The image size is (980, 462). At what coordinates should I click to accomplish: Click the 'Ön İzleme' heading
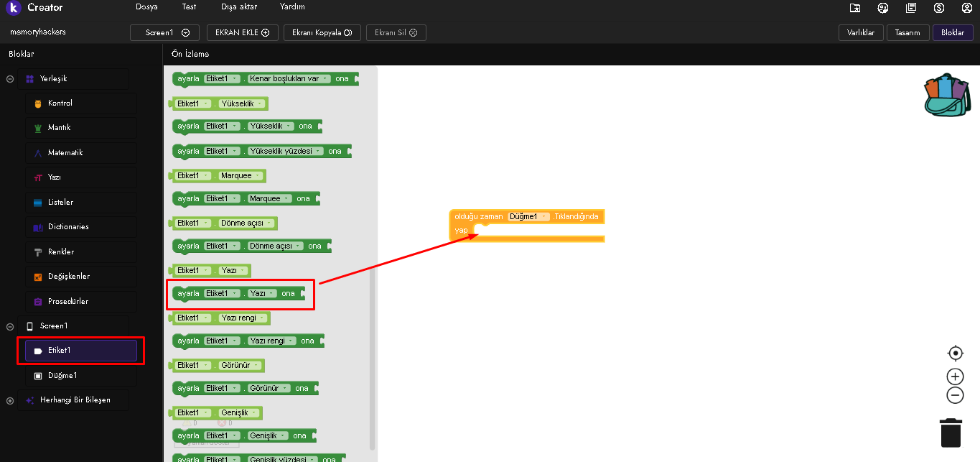(190, 54)
